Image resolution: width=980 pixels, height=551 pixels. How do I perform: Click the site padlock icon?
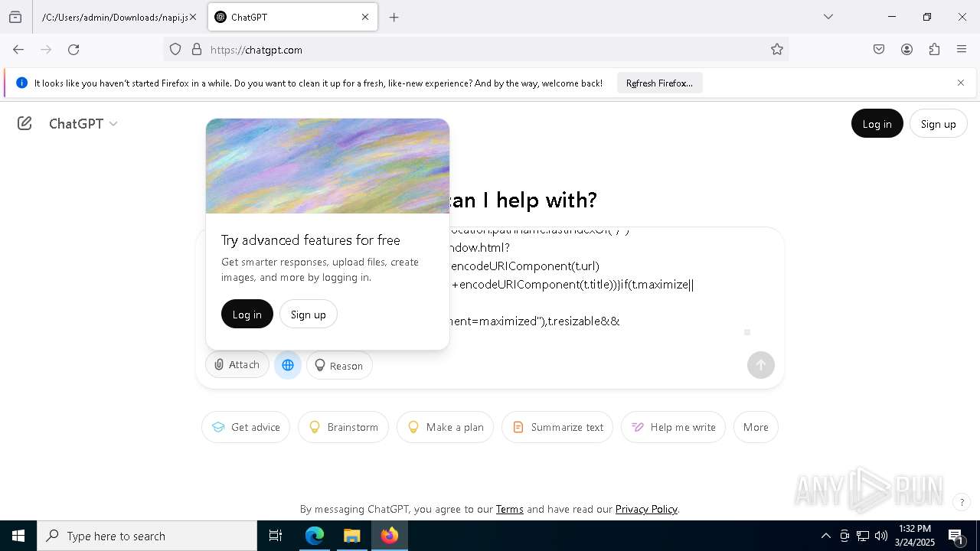(x=197, y=50)
